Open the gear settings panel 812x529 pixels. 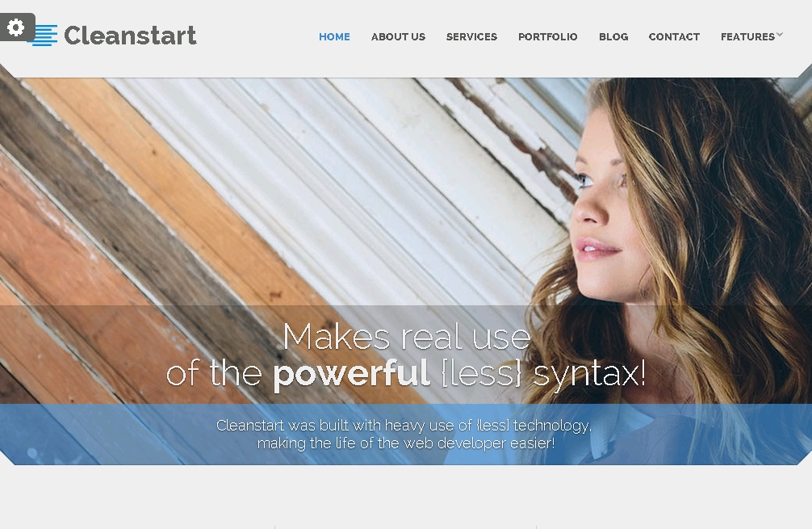pyautogui.click(x=17, y=27)
